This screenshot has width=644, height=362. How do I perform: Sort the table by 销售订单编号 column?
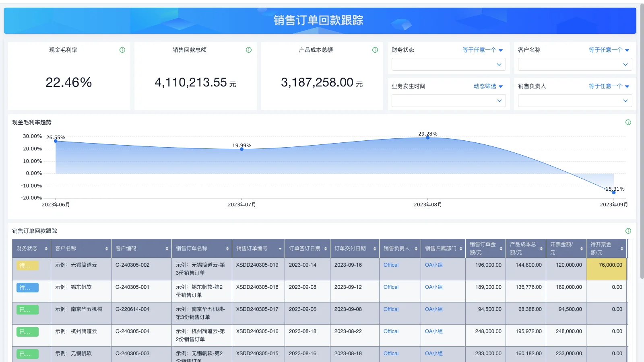tap(279, 248)
